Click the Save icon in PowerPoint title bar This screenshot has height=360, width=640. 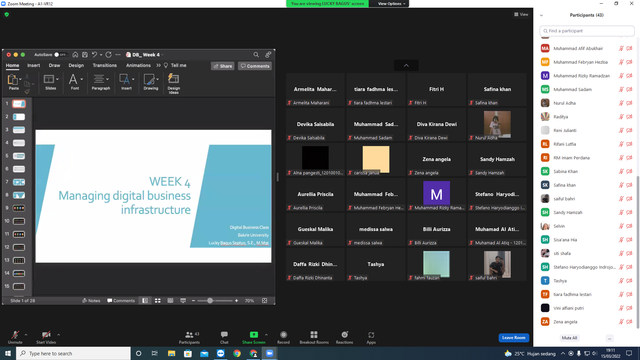(84, 55)
